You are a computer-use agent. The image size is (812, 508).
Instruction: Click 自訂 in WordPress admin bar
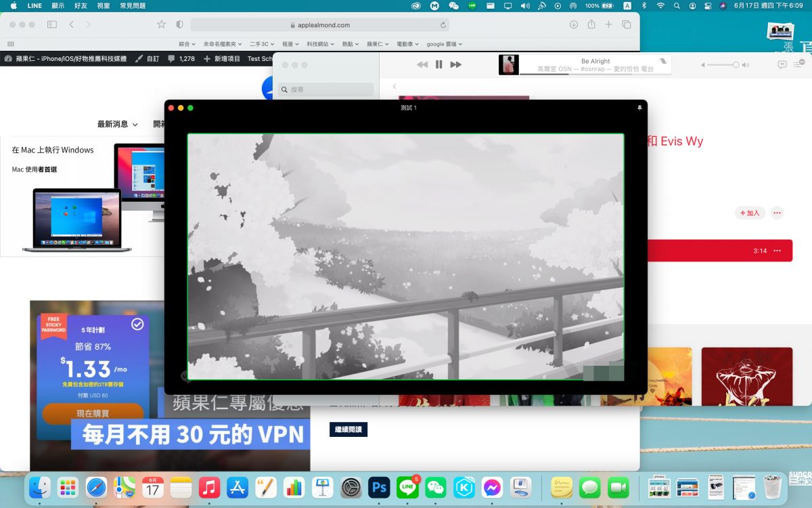pyautogui.click(x=148, y=59)
